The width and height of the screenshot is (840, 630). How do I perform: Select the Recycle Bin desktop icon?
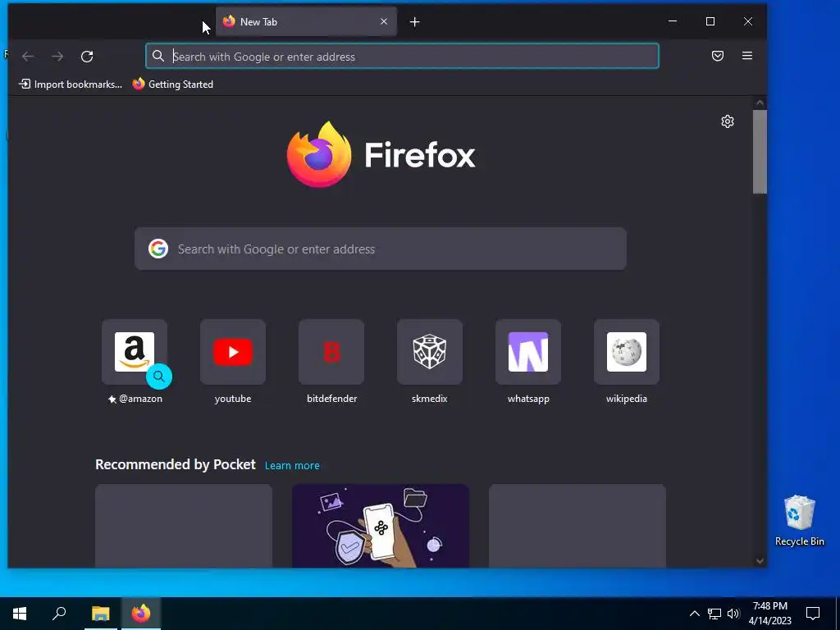click(x=800, y=521)
